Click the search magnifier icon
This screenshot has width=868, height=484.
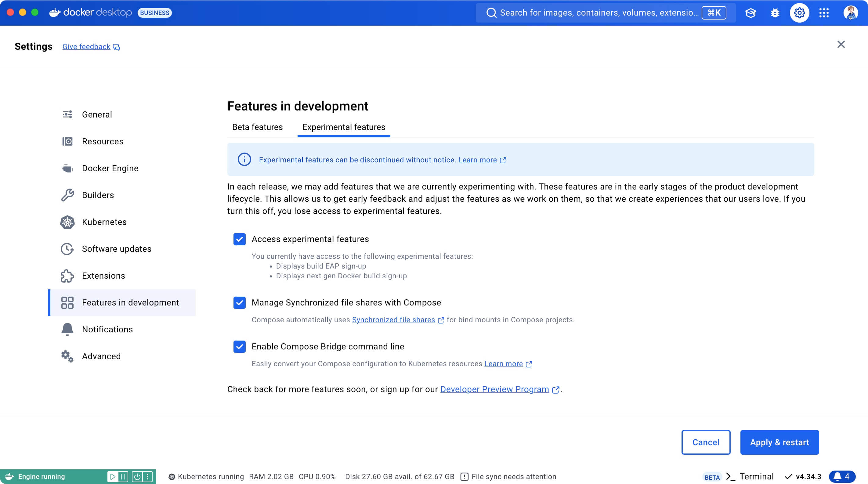point(491,13)
